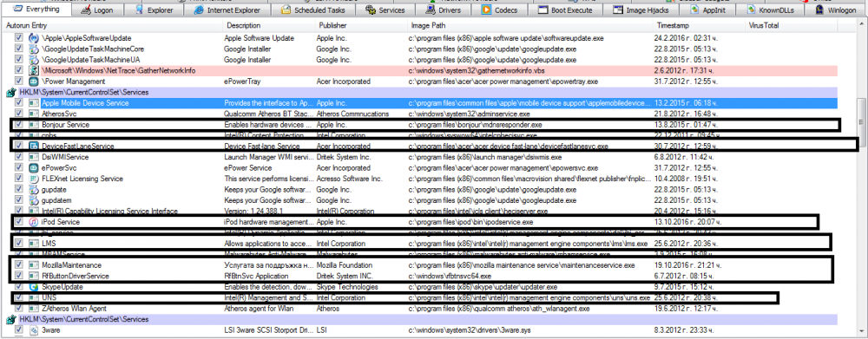This screenshot has height=339, width=868.
Task: Toggle the MozillaMaintenance checkbox
Action: (19, 265)
